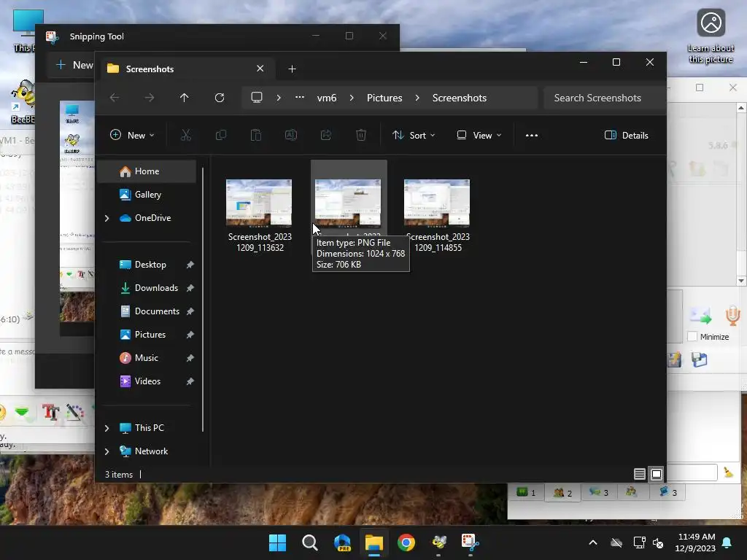Select the hovered middle screenshot thumbnail
Viewport: 747px width, 560px height.
[x=348, y=202]
